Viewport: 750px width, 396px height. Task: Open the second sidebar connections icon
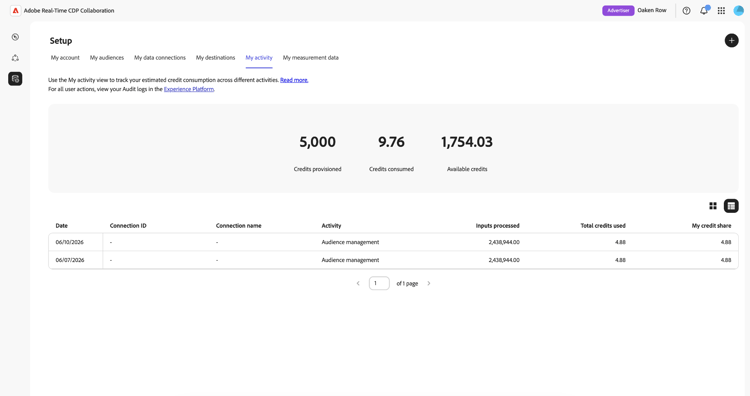[15, 58]
